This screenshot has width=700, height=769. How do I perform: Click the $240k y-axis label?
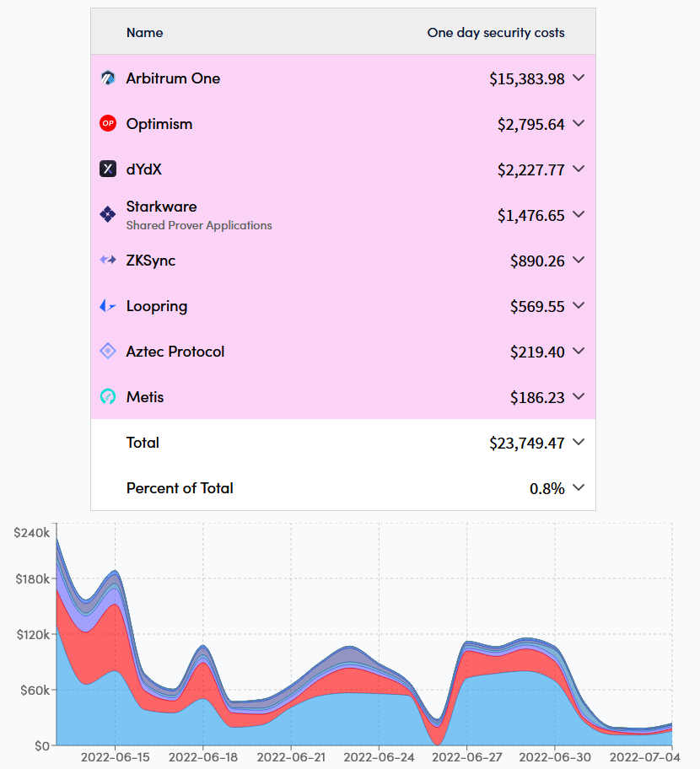[32, 533]
